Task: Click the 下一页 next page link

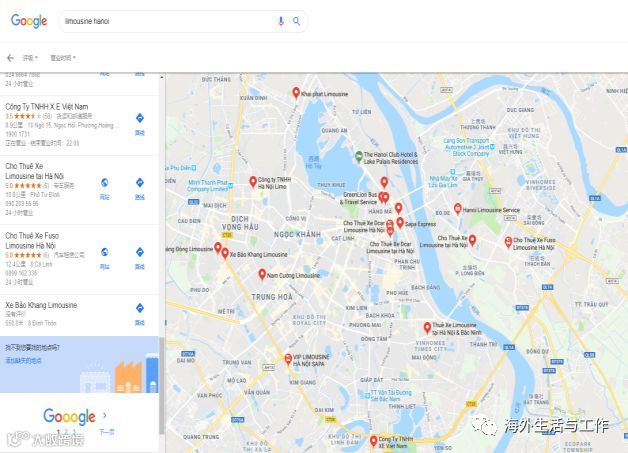Action: 107,432
